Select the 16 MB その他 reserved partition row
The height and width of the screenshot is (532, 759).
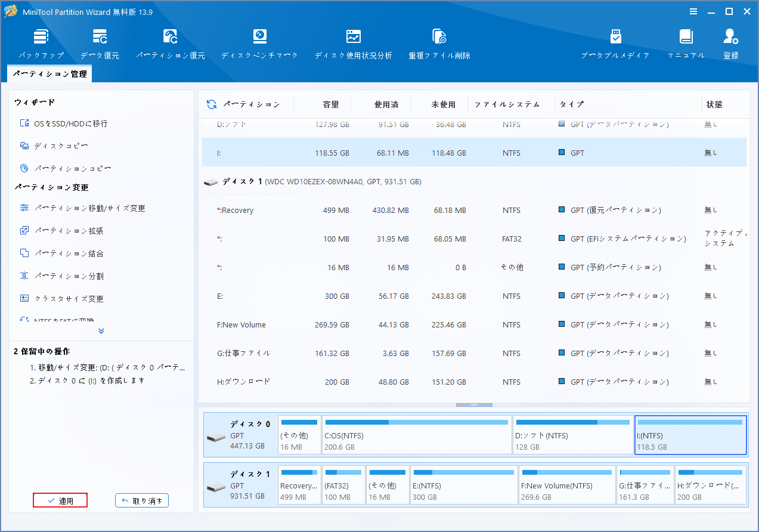click(x=474, y=267)
